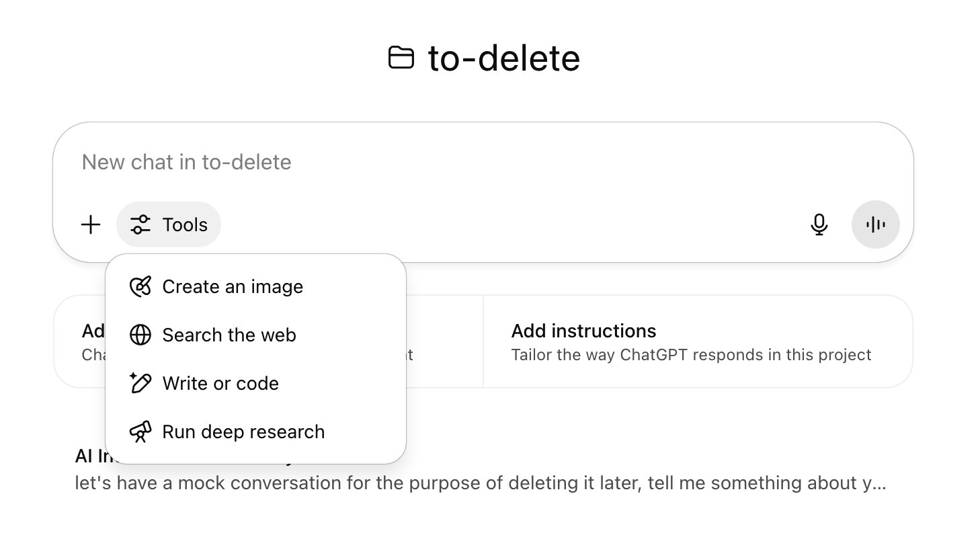Click the pencil sparkle write icon
Screen dimensions: 980x539
140,383
